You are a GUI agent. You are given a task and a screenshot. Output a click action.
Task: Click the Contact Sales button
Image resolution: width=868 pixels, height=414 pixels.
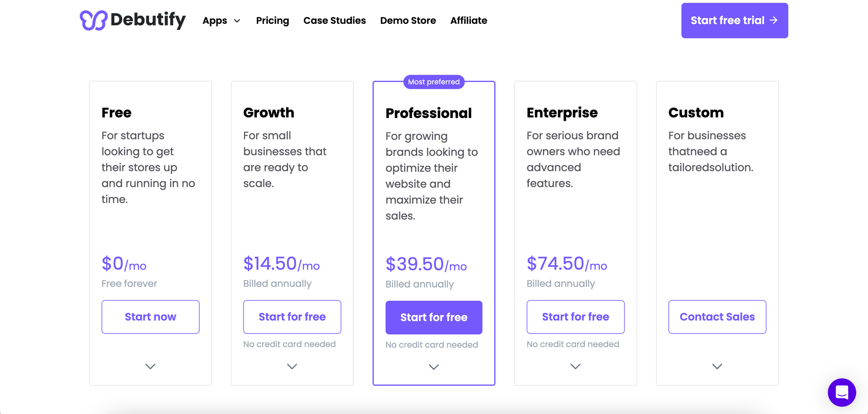717,317
